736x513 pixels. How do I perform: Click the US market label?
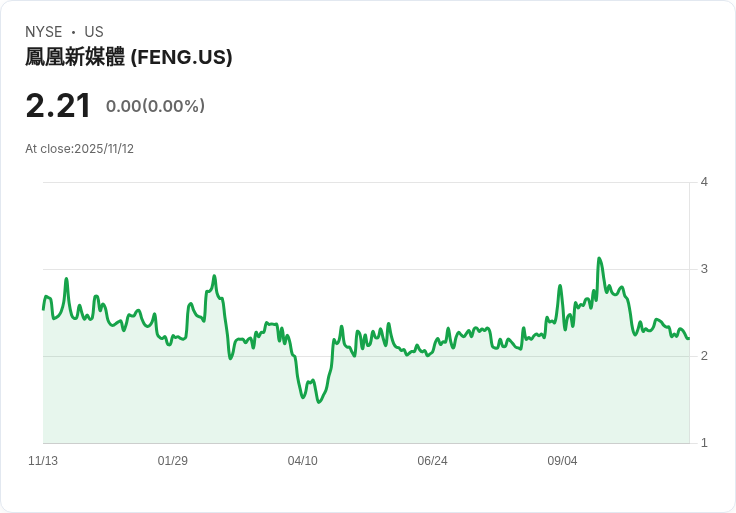(x=94, y=32)
